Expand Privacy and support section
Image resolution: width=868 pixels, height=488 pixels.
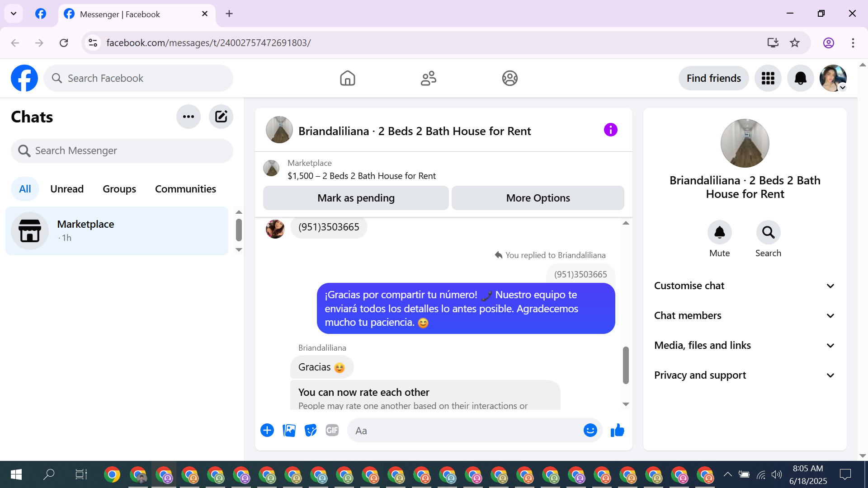click(x=745, y=375)
